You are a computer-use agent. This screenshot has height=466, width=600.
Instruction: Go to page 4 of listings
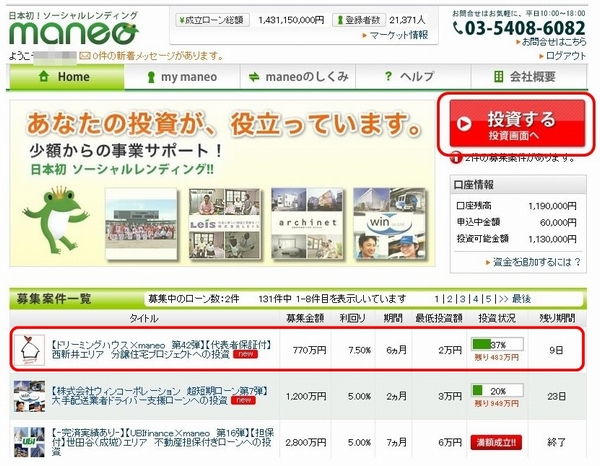[476, 299]
